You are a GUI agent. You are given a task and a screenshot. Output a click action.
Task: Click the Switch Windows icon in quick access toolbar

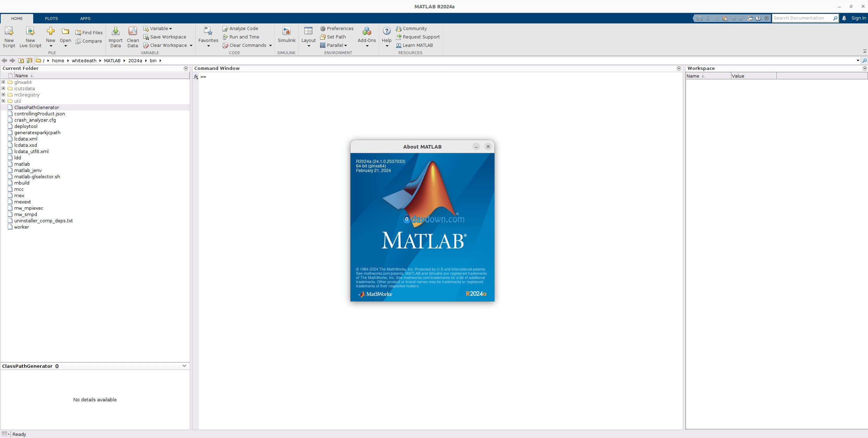point(750,18)
